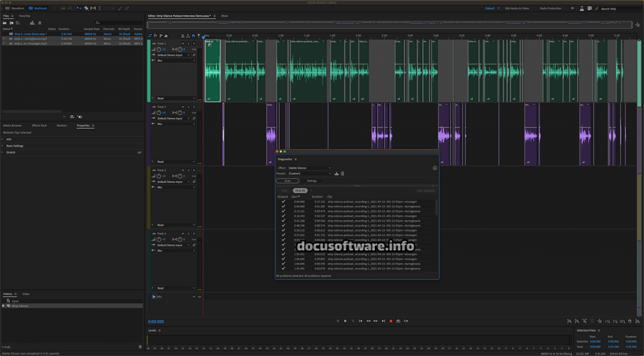Play the session with the Play button
The width and height of the screenshot is (644, 356).
(x=345, y=321)
